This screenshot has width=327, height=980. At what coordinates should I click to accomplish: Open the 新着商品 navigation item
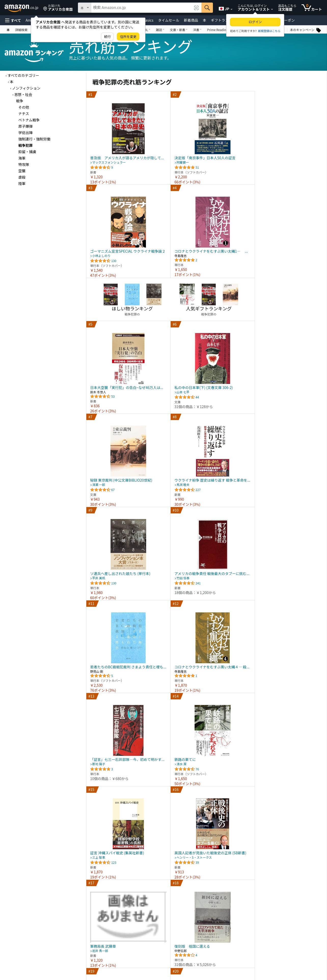[191, 21]
